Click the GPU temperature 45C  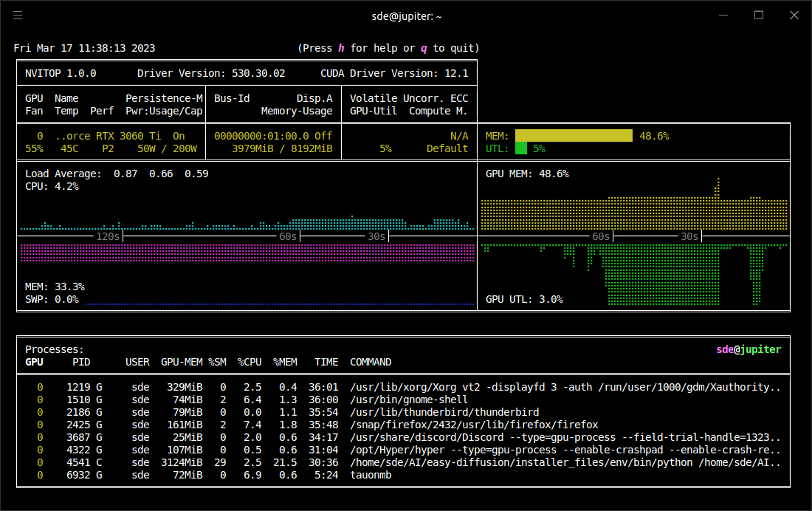click(x=69, y=148)
